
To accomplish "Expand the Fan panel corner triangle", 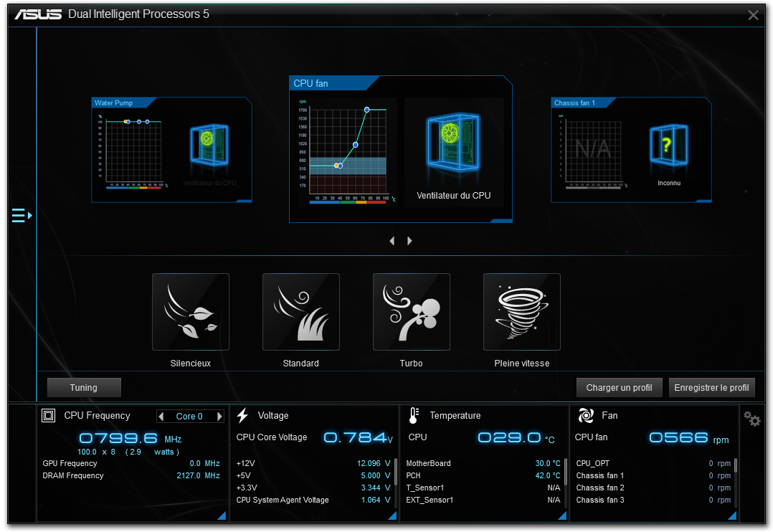I will 732,516.
